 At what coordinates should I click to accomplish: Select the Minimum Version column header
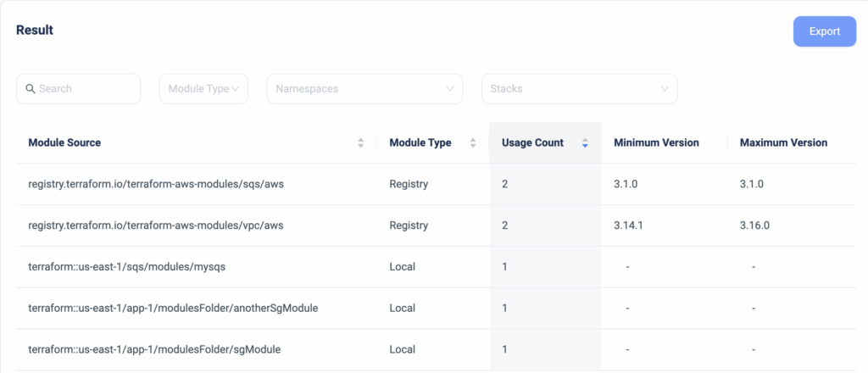click(656, 143)
